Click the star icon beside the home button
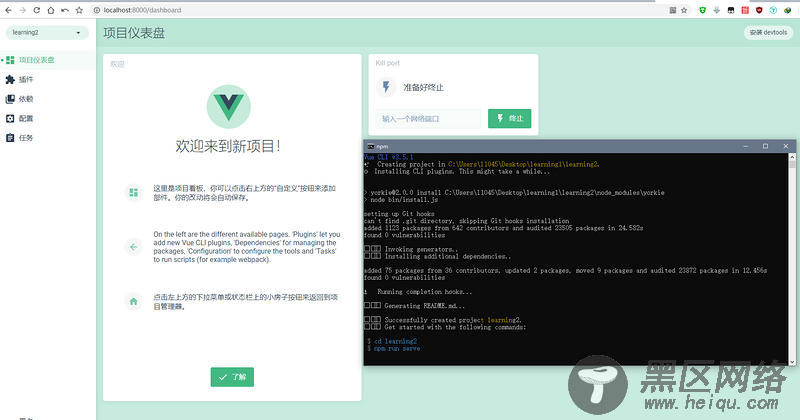This screenshot has height=420, width=800. (79, 10)
